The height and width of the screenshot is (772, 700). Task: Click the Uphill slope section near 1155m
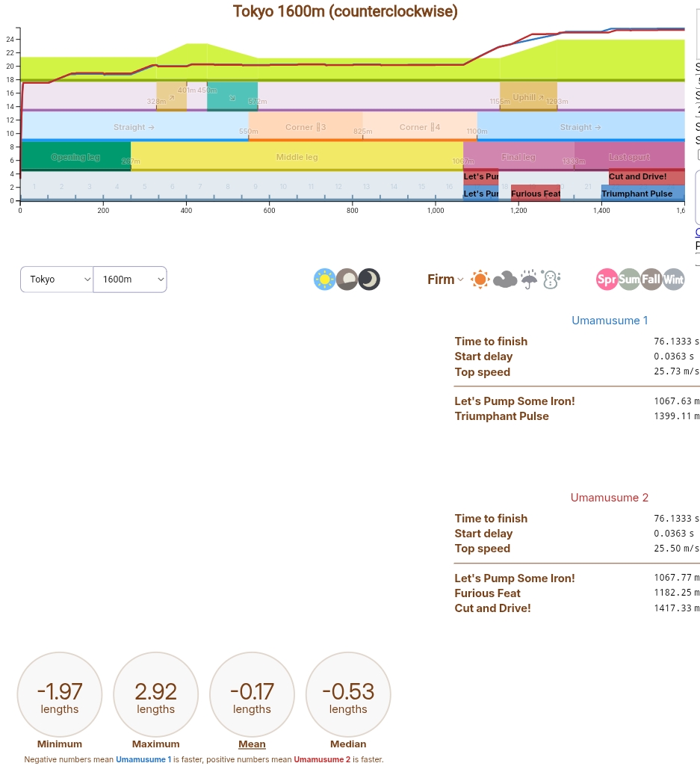point(528,96)
